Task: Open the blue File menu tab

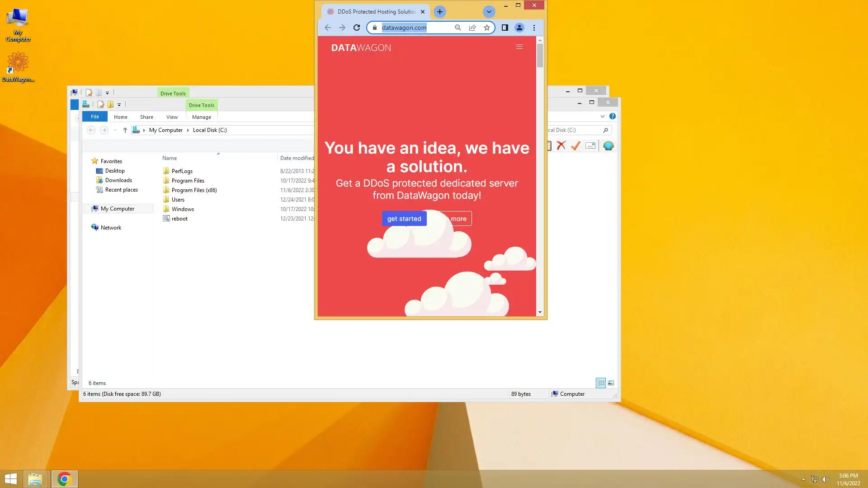Action: 95,117
